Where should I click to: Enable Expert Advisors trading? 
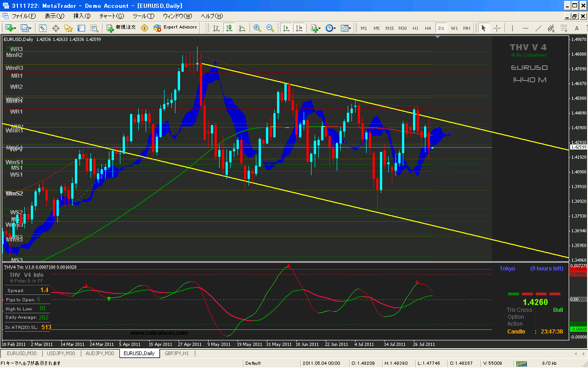click(175, 28)
